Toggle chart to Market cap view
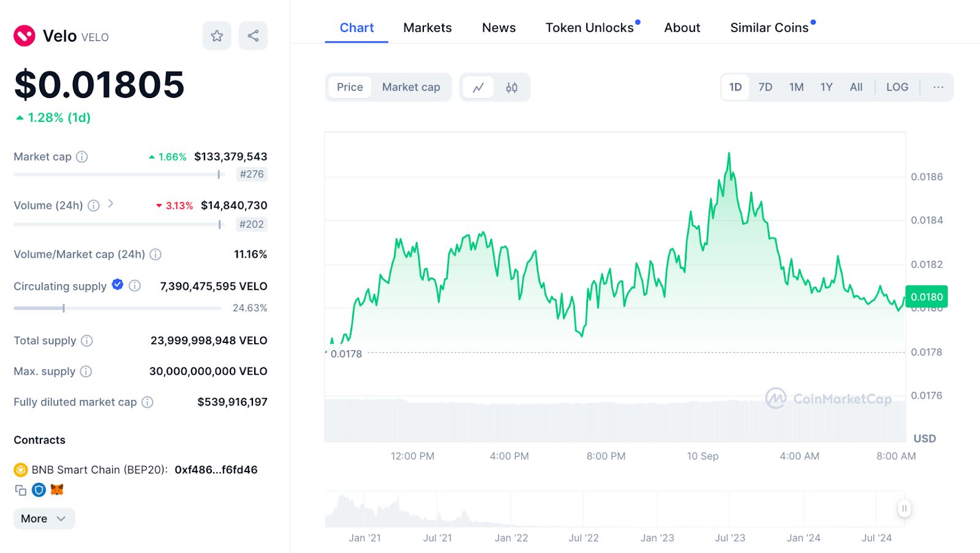980x553 pixels. tap(411, 88)
